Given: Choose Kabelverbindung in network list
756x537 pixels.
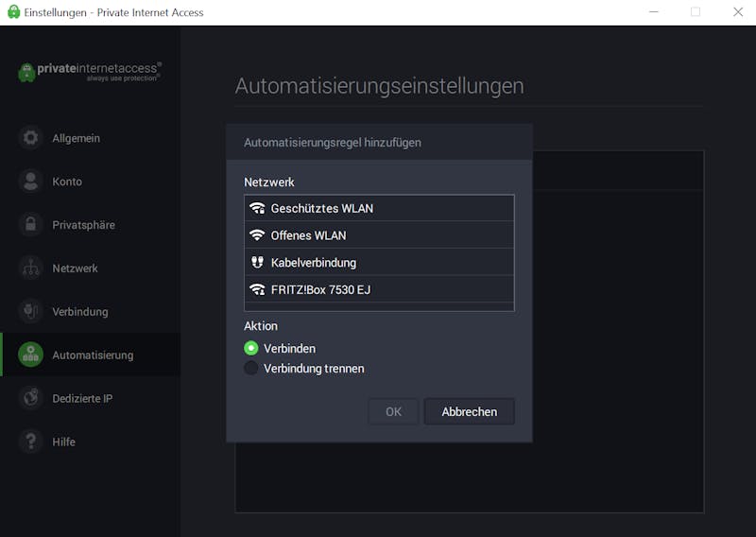Looking at the screenshot, I should [x=379, y=263].
